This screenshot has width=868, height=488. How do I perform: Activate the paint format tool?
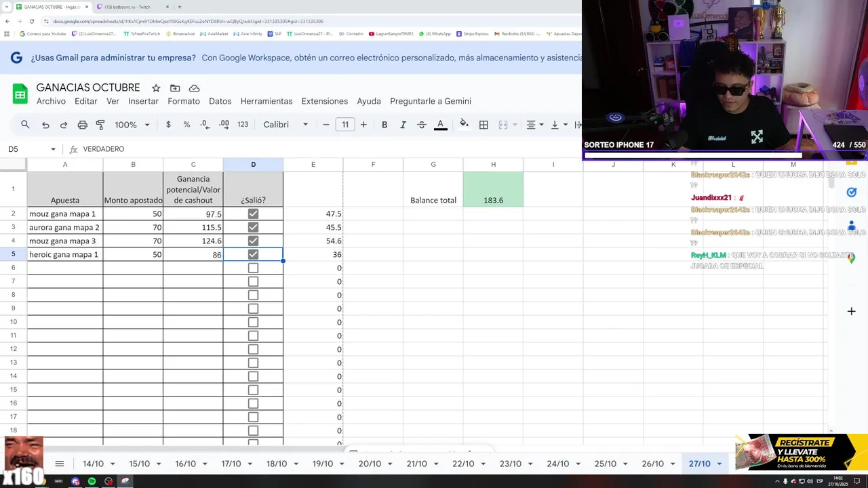point(100,125)
